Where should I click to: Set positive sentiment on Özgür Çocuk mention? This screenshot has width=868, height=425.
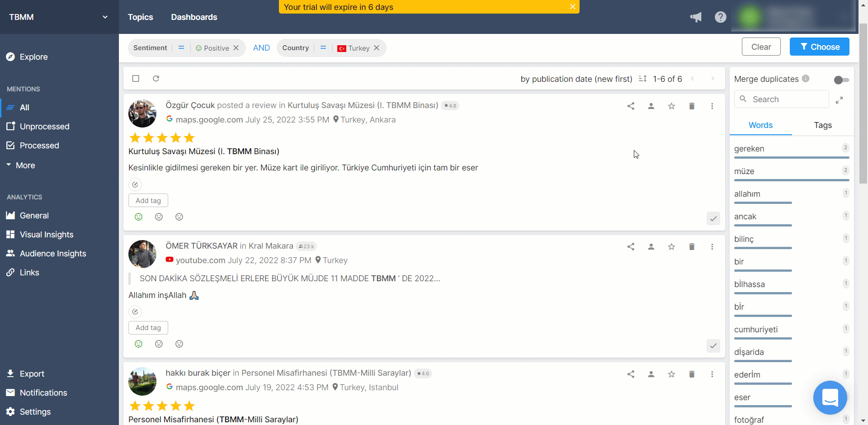tap(138, 217)
